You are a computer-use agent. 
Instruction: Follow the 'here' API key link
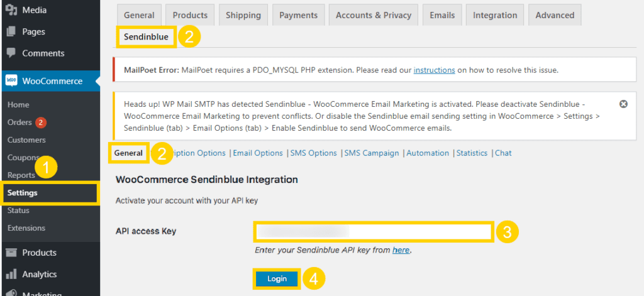401,250
